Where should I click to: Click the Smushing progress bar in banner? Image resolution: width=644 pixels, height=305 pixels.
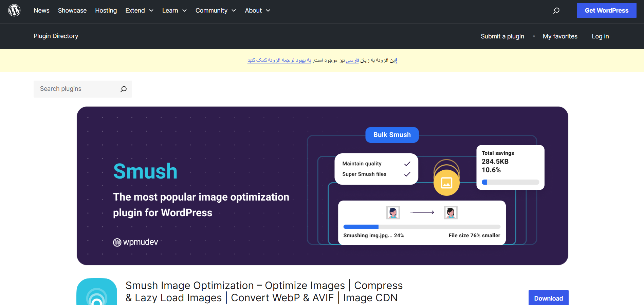tap(422, 227)
